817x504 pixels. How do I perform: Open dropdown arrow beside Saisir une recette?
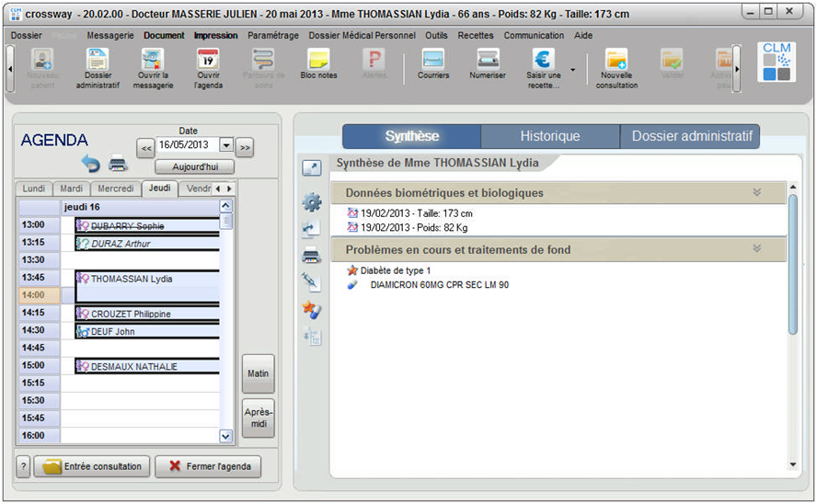click(x=573, y=69)
